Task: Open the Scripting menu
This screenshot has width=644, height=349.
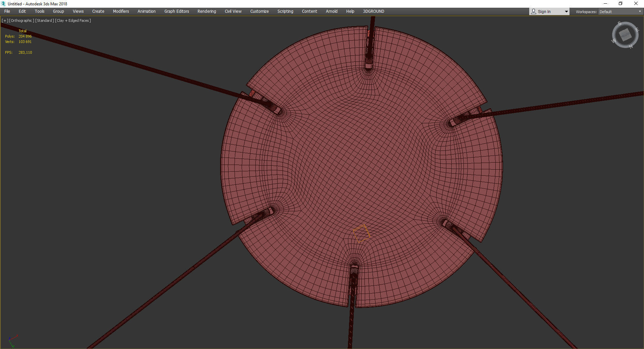Action: 285,11
